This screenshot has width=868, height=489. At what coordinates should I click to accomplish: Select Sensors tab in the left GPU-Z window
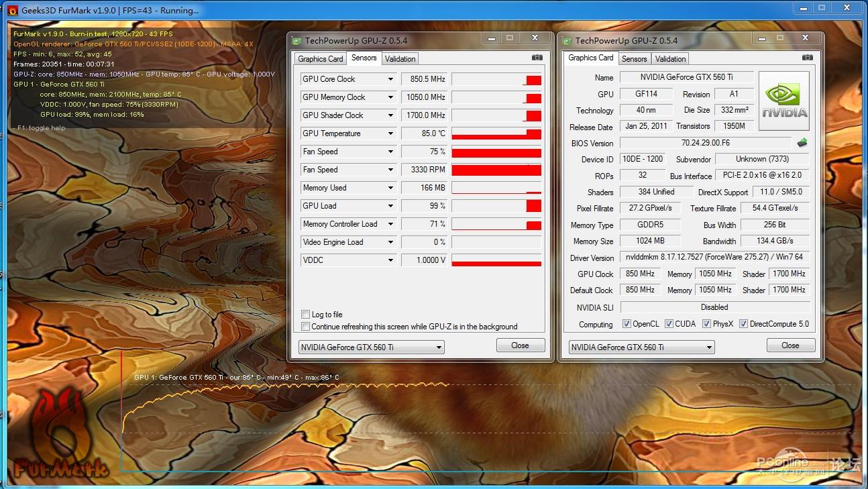(x=364, y=58)
